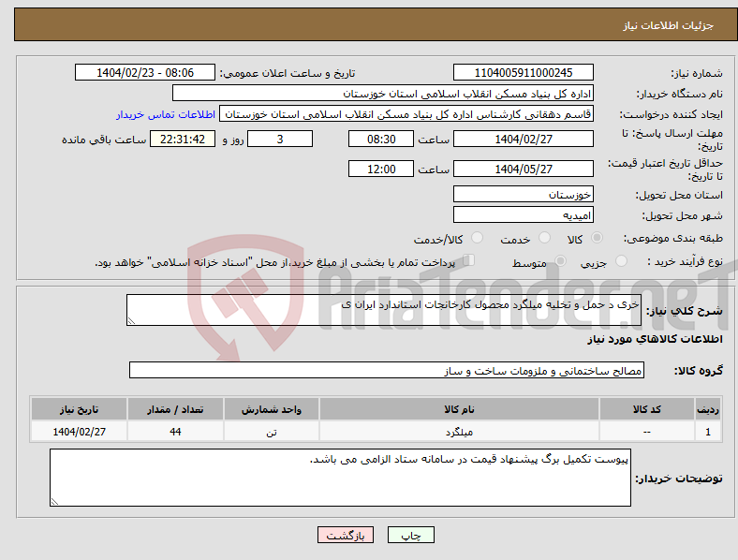Click the deadline time field 08:30

(381, 139)
